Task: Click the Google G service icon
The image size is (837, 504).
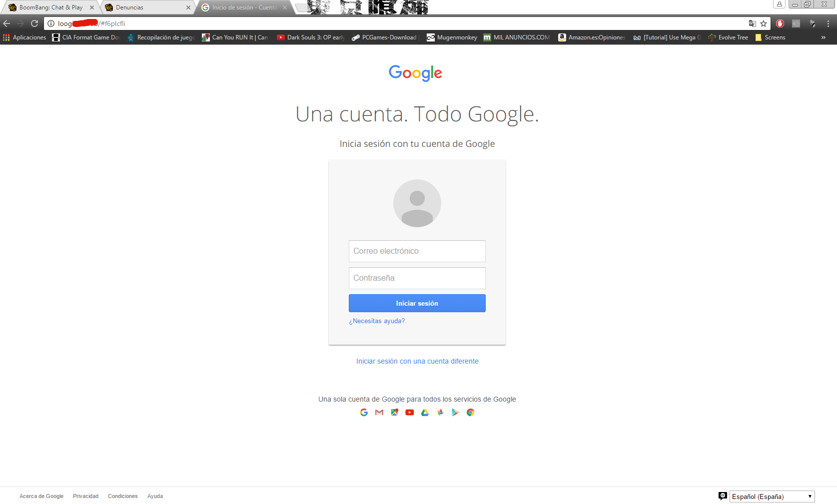Action: pyautogui.click(x=364, y=412)
